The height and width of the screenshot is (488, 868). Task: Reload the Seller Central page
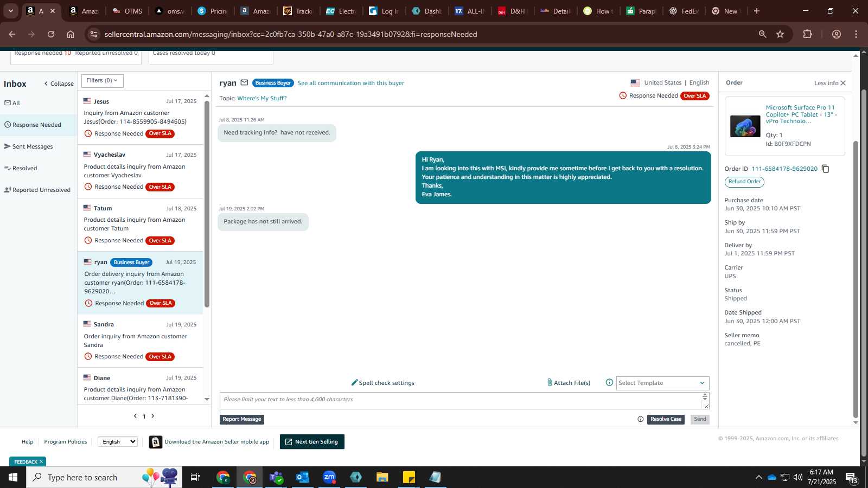tap(51, 34)
